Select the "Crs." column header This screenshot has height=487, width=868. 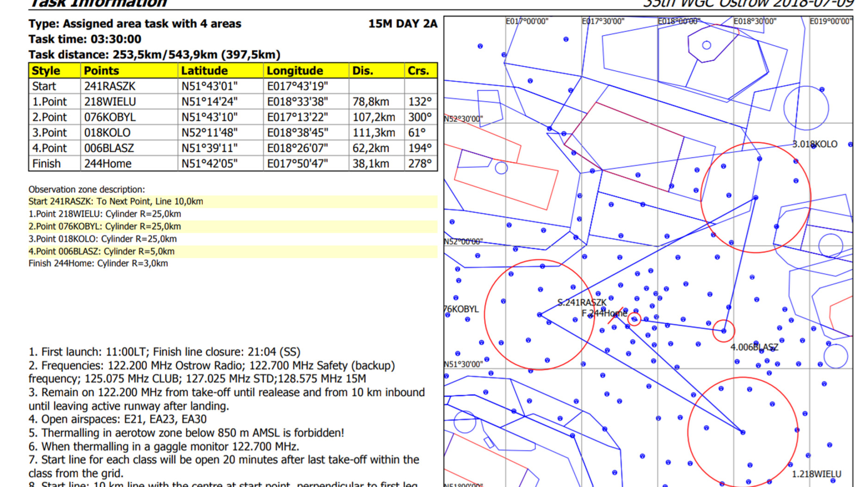click(418, 71)
